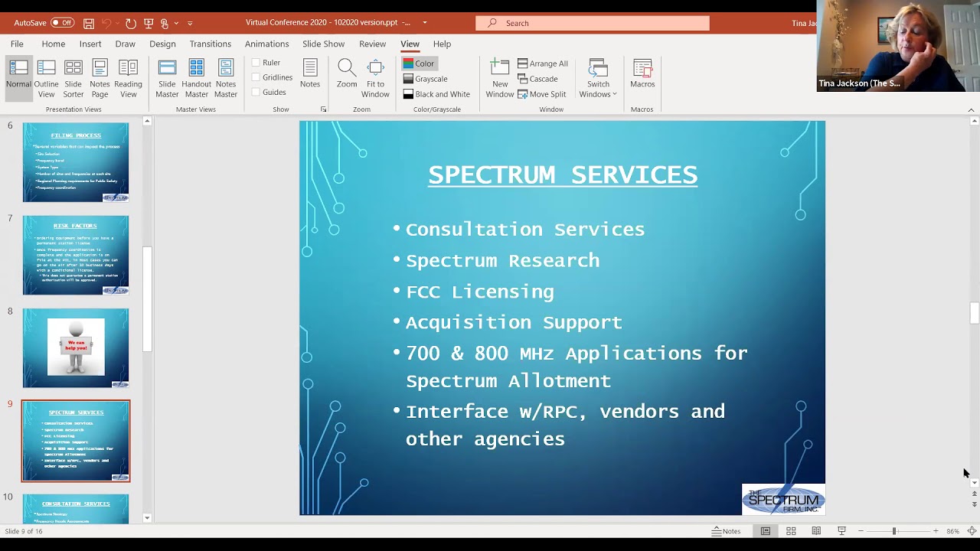Select slide 6 Filing Process thumbnail

[76, 162]
